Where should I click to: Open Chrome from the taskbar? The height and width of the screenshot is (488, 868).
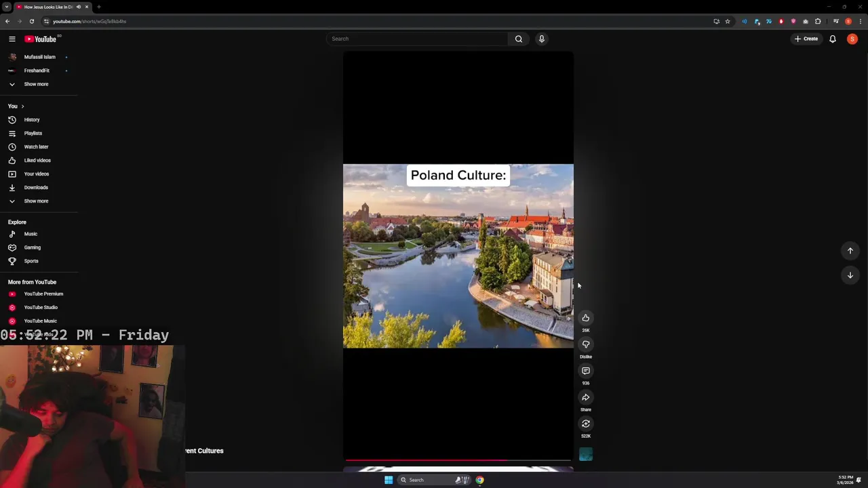pos(479,480)
